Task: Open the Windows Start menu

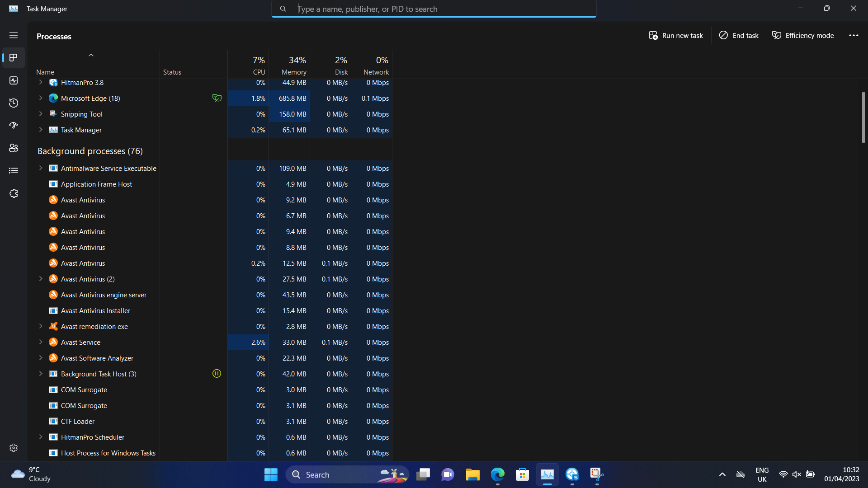Action: point(271,474)
